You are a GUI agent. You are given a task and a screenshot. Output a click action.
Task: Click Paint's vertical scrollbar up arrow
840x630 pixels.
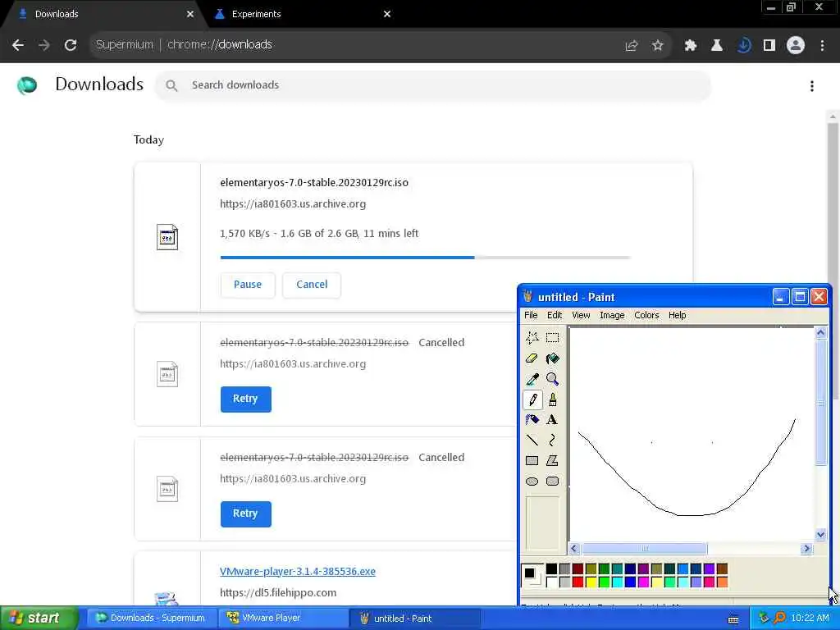click(820, 333)
